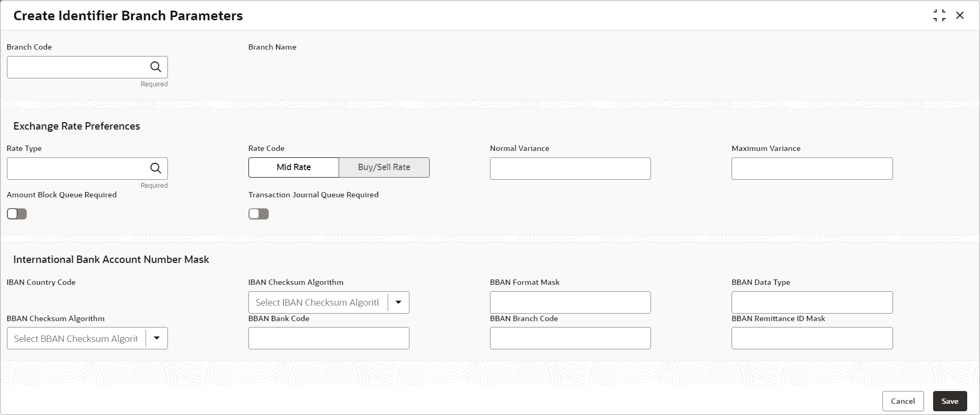This screenshot has width=980, height=415.
Task: Open the Rate Type search lookup icon
Action: 156,169
